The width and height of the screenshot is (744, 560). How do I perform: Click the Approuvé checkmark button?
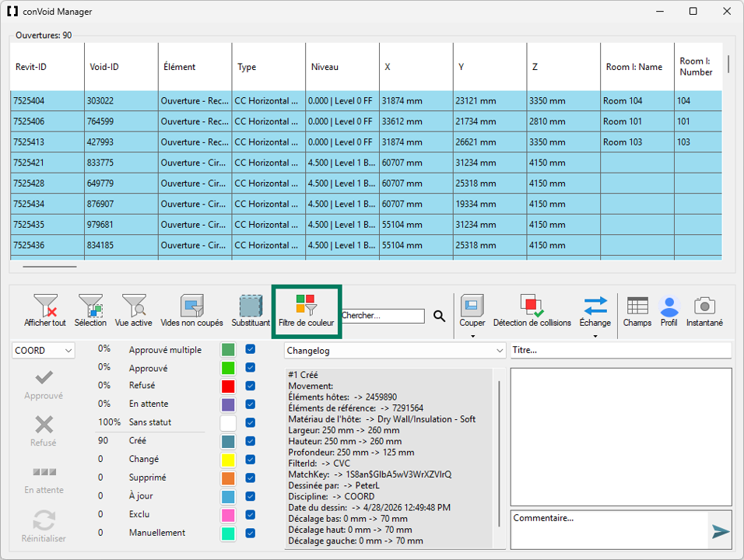click(x=44, y=384)
